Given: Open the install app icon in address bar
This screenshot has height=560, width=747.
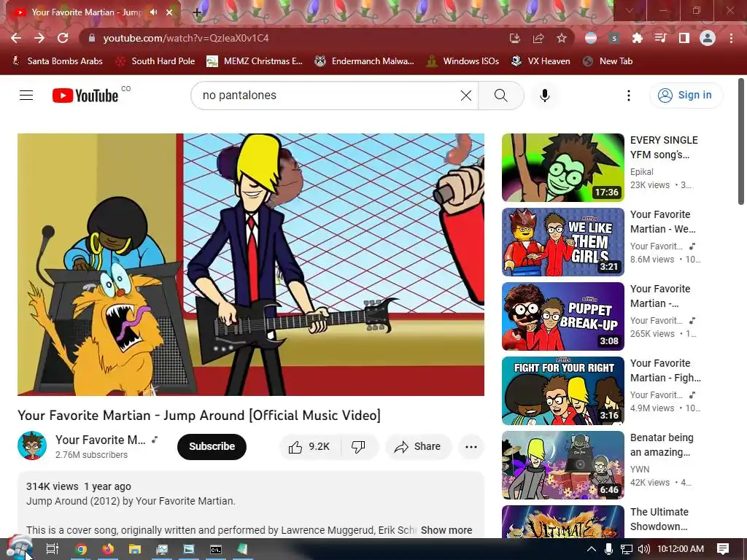Looking at the screenshot, I should (x=514, y=38).
